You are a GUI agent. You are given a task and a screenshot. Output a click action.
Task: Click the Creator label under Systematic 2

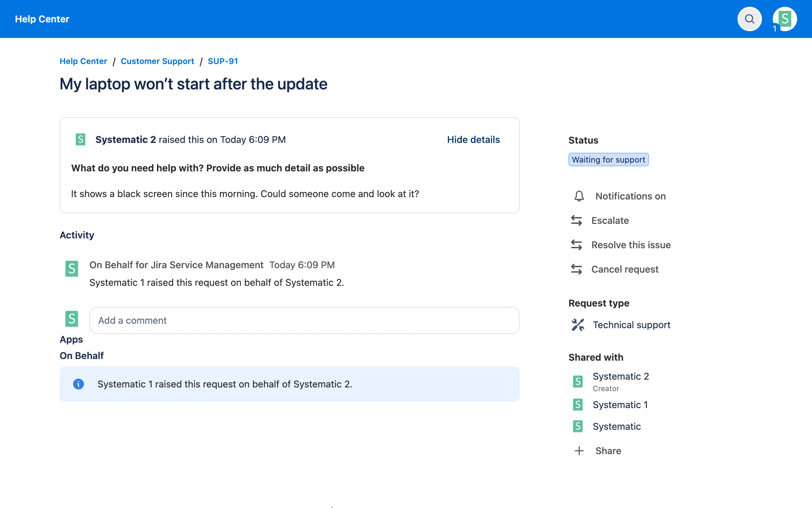point(606,388)
